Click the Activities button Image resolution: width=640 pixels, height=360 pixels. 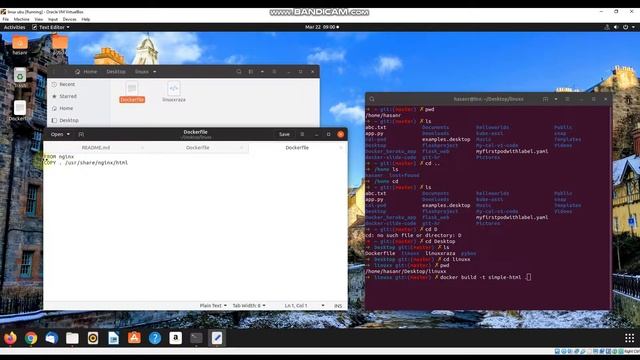[14, 27]
